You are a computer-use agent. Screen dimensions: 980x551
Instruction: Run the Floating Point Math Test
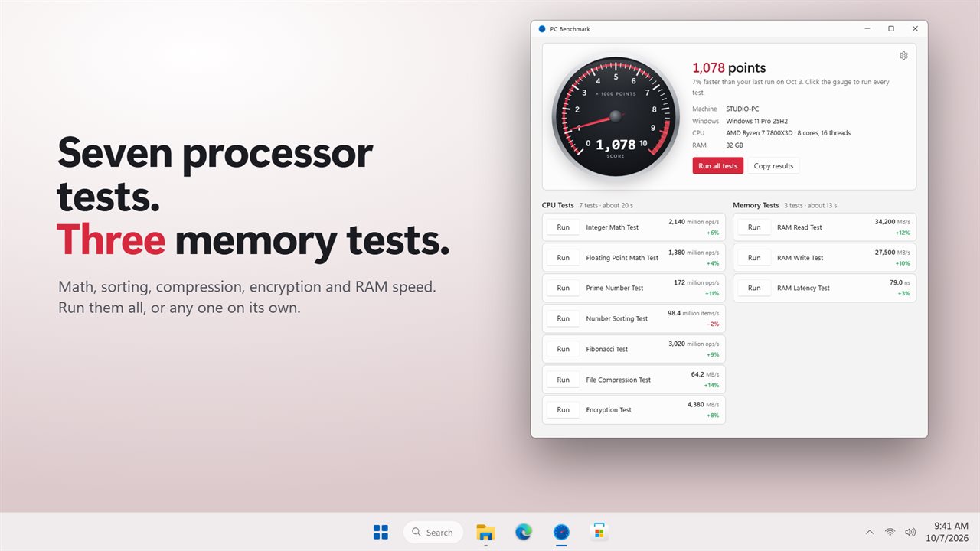[563, 258]
